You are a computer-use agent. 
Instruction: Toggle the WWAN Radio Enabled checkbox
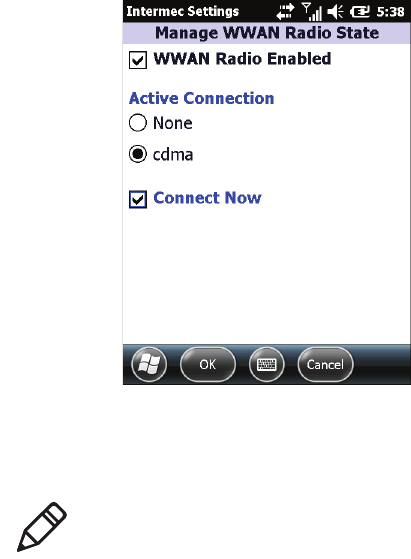[138, 60]
